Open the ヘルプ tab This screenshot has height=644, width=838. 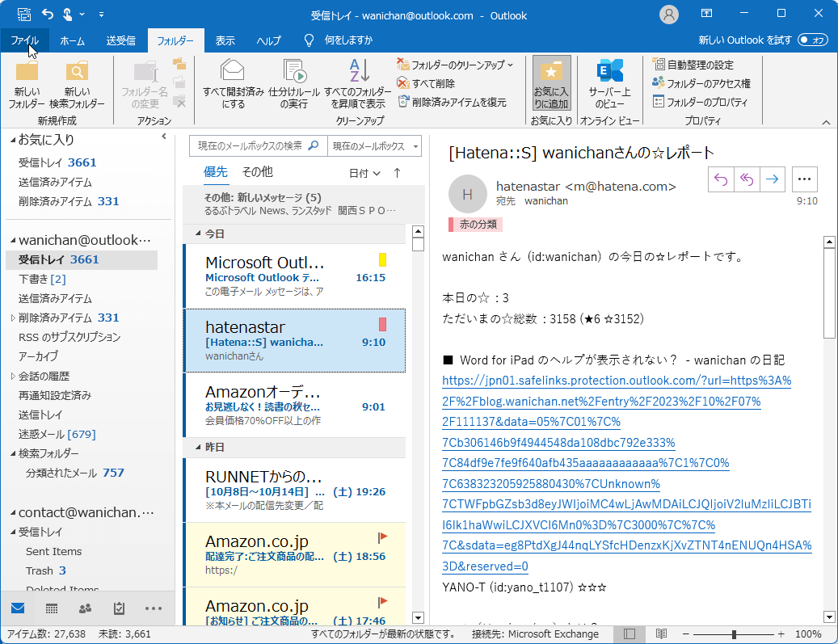pos(268,40)
